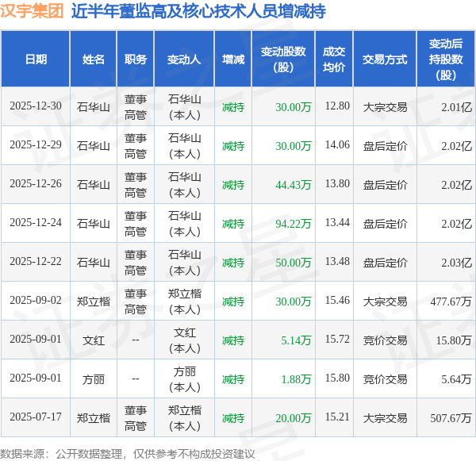Click the 姓名 column header
Screen dimensions: 476x461
(93, 60)
